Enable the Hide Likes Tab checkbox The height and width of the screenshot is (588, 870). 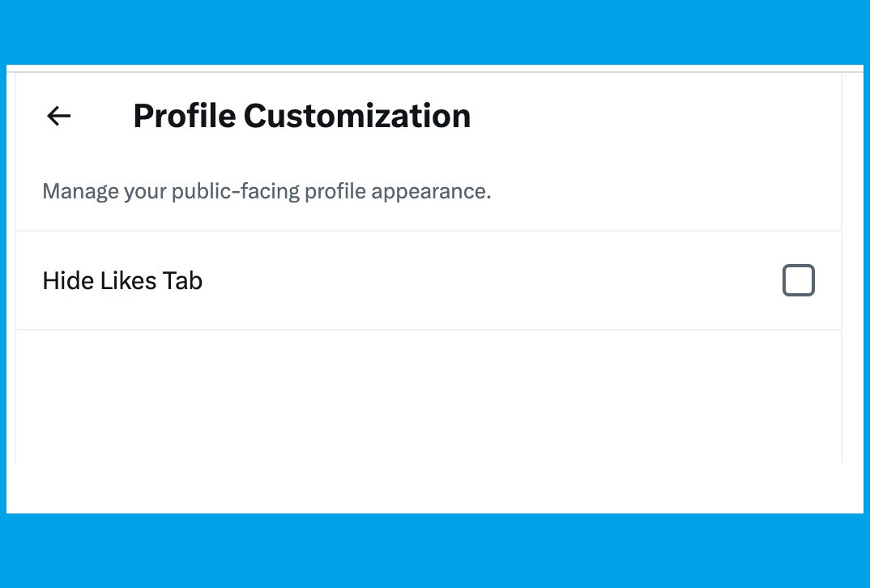point(798,280)
